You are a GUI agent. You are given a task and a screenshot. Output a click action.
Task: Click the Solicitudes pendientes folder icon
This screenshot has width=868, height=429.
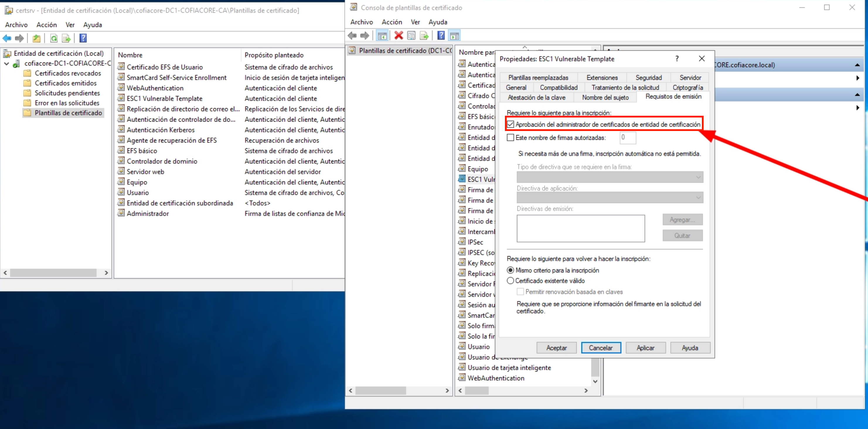27,93
